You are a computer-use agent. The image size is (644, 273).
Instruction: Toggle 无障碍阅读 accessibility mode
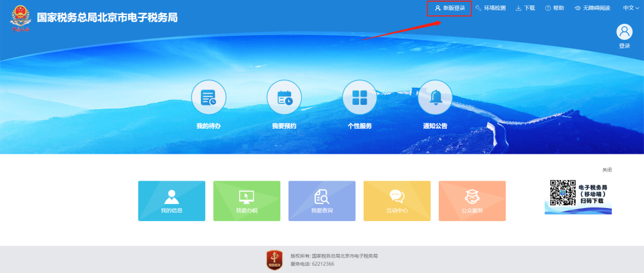point(592,8)
